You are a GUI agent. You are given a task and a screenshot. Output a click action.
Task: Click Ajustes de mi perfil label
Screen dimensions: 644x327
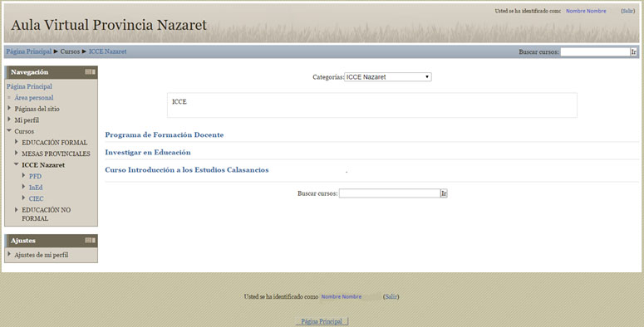point(42,255)
